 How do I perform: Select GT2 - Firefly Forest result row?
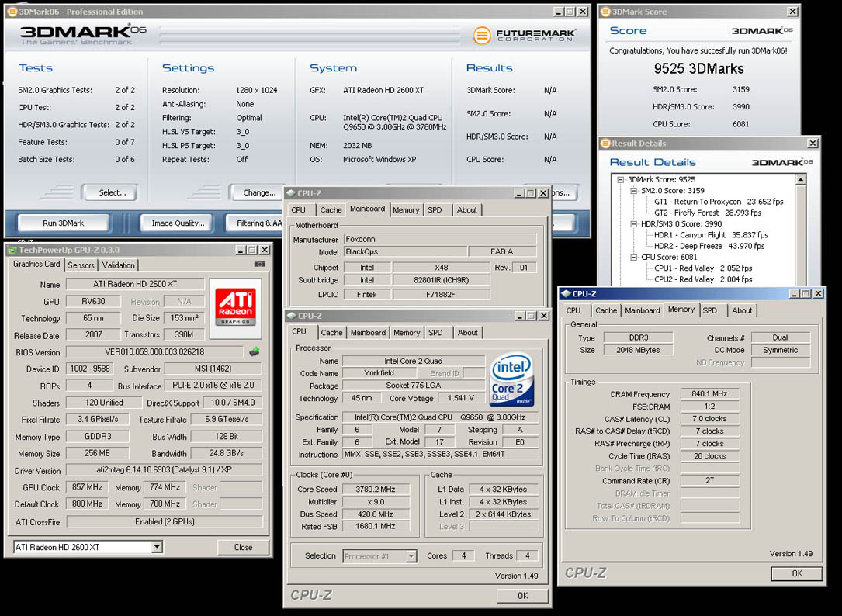(x=707, y=213)
